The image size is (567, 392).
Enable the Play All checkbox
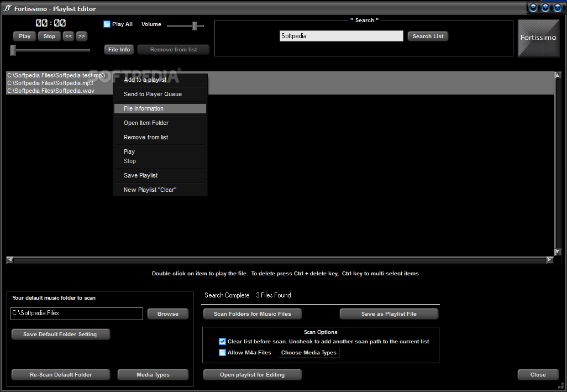[107, 24]
